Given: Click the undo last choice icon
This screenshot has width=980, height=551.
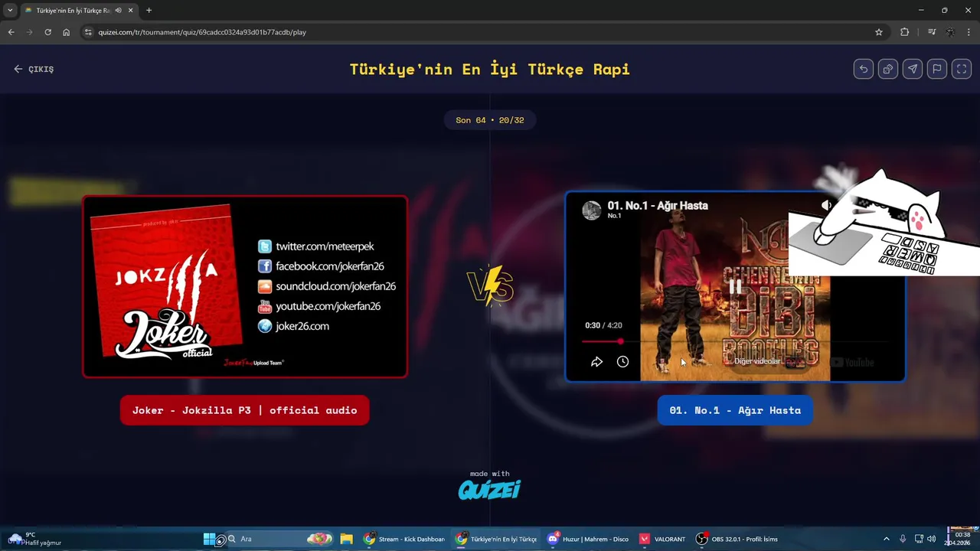Looking at the screenshot, I should [x=864, y=69].
